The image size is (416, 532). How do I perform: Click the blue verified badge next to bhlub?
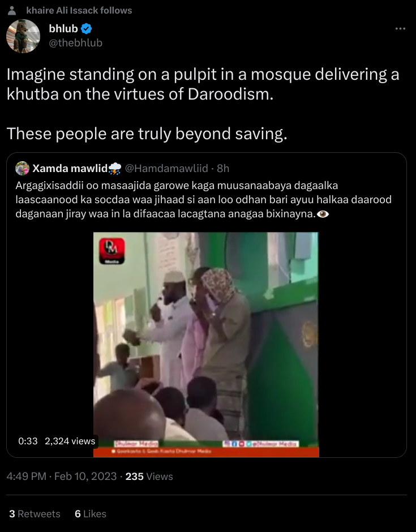tap(87, 29)
